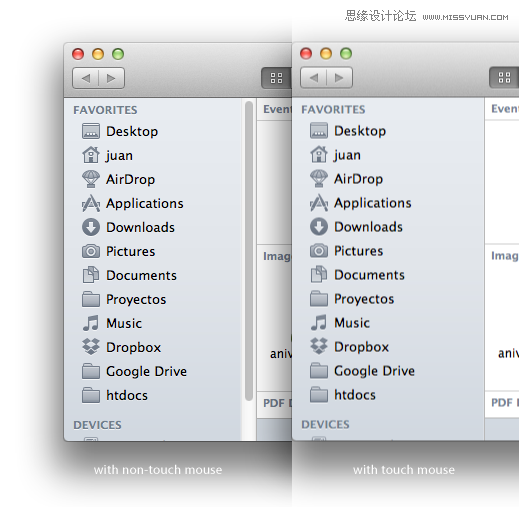The width and height of the screenshot is (519, 507).
Task: Go forward in the right Finder window
Action: click(339, 78)
